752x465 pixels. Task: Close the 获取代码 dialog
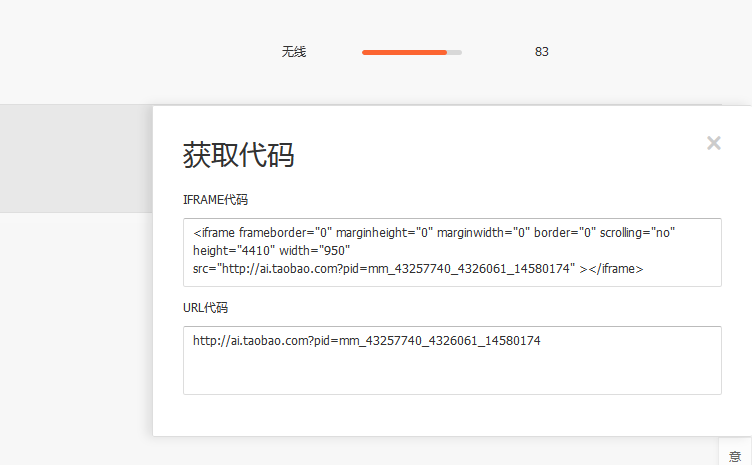point(714,143)
